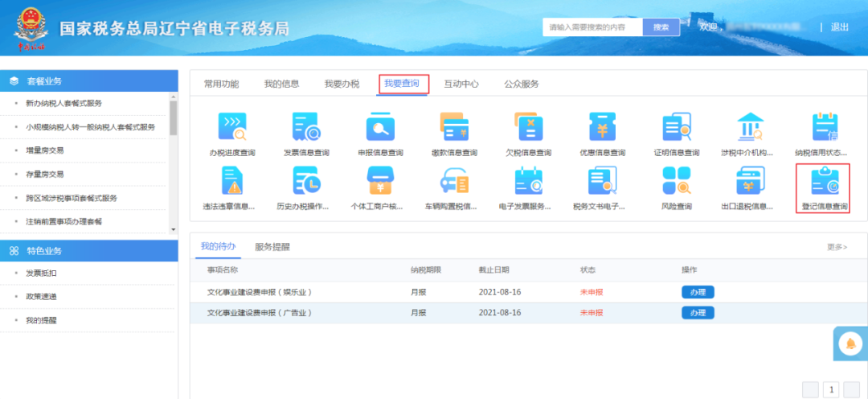
Task: Switch to 我的信息 tab
Action: click(282, 84)
